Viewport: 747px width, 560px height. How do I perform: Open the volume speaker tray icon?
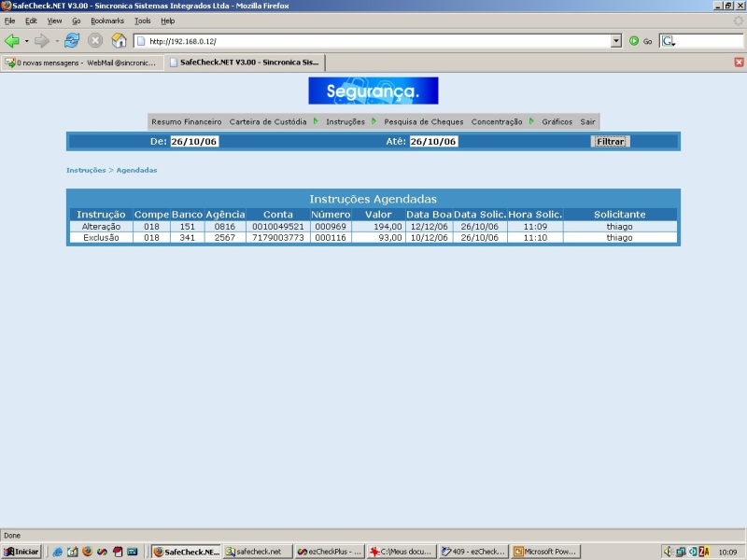pyautogui.click(x=668, y=552)
